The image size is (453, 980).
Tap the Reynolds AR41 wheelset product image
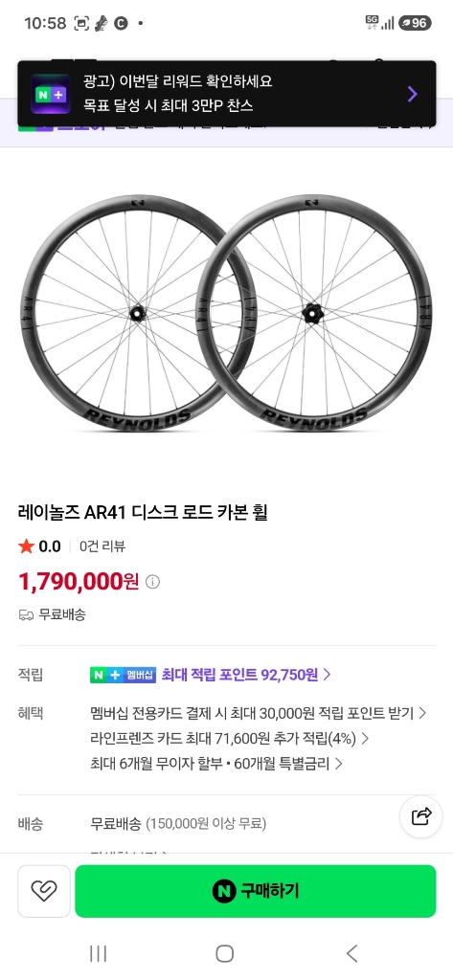tap(225, 314)
